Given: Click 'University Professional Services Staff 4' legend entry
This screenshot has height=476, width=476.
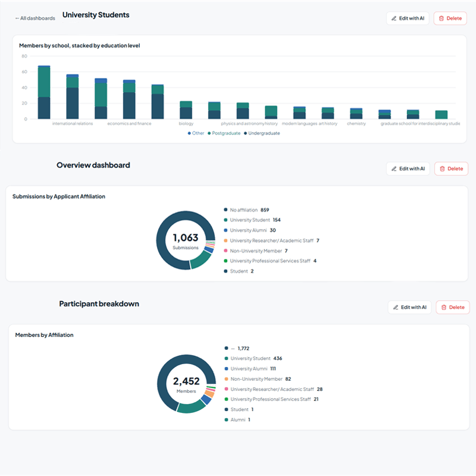Looking at the screenshot, I should click(270, 261).
